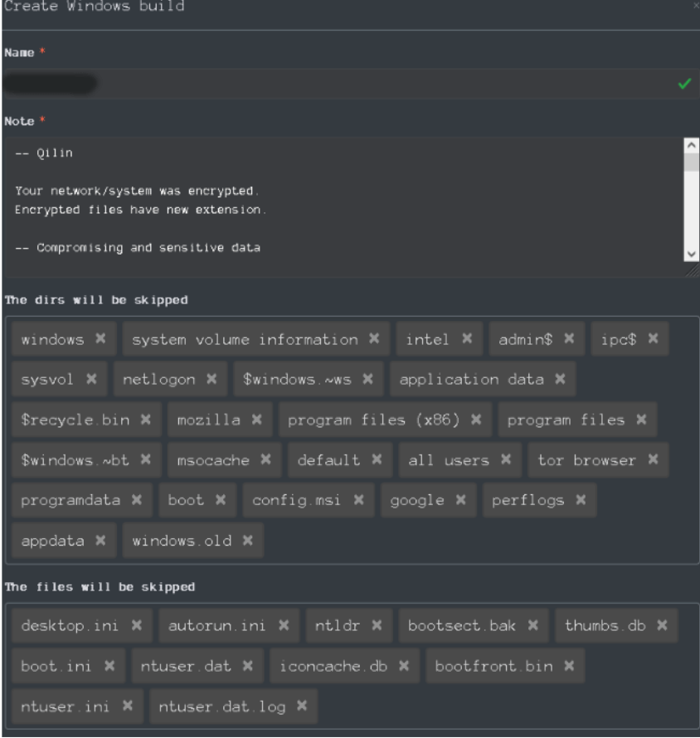Remove the "windows.old" directory tag

pos(248,541)
